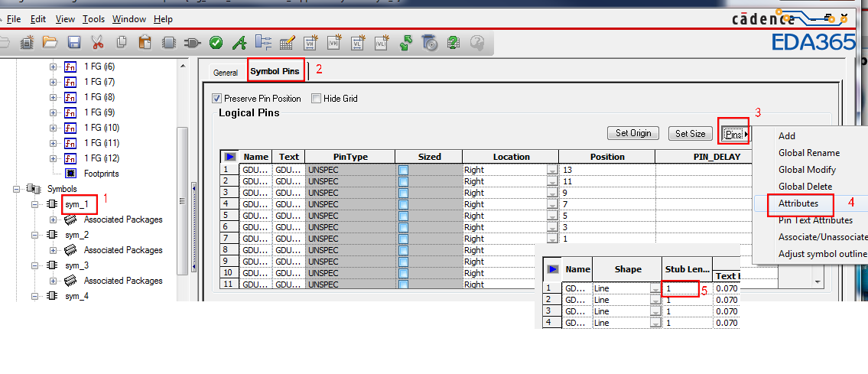This screenshot has width=868, height=374.
Task: Click the first VL page toolbar icon
Action: coord(358,42)
